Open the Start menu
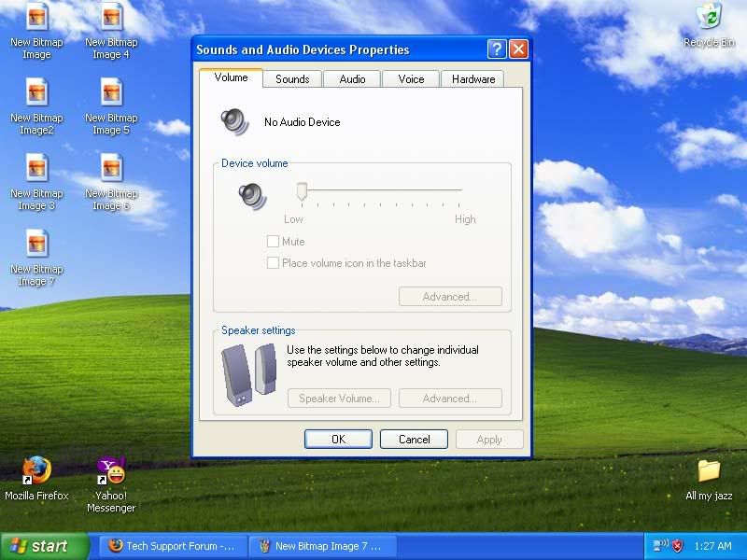 click(x=44, y=546)
